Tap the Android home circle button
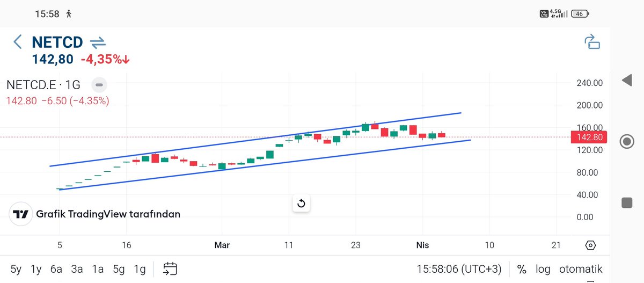 coord(626,142)
